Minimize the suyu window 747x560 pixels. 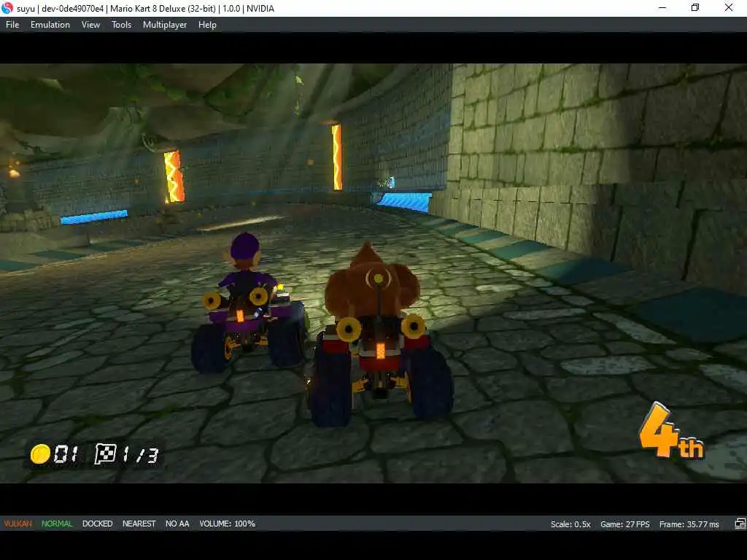coord(662,8)
